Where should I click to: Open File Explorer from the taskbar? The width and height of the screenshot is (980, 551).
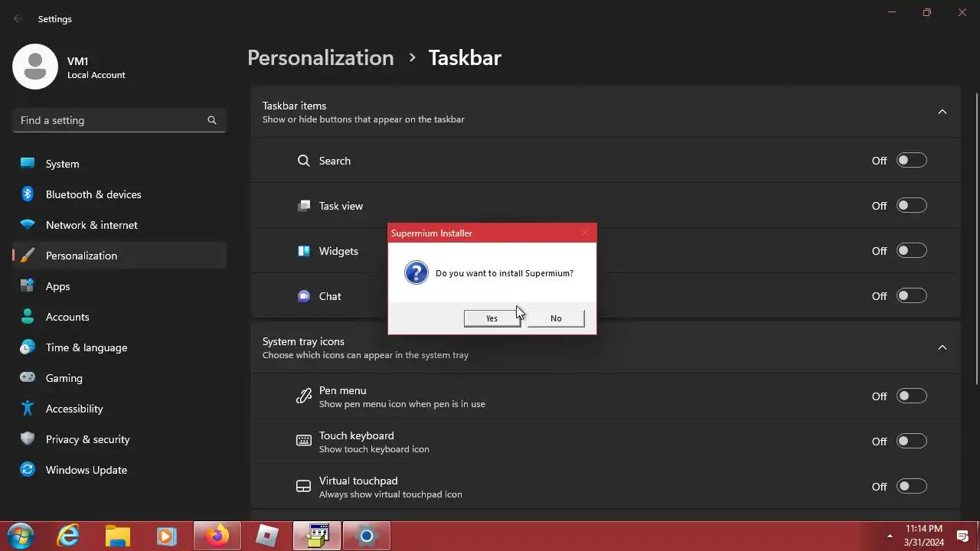point(118,536)
